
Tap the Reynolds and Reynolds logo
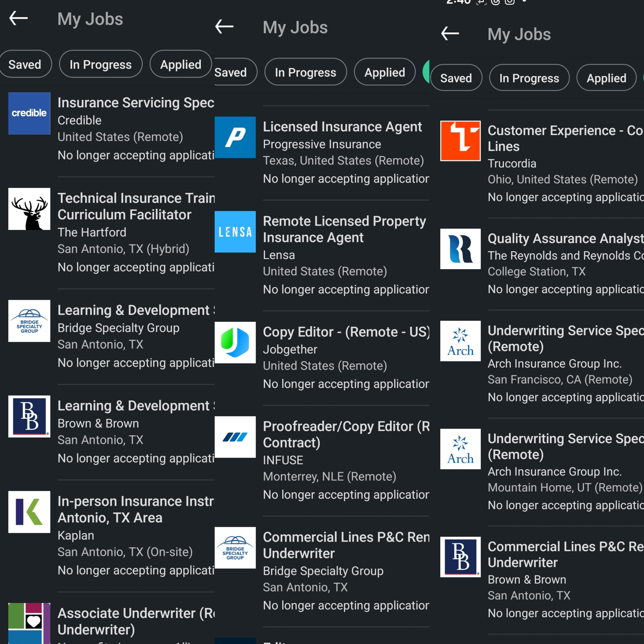[x=460, y=249]
